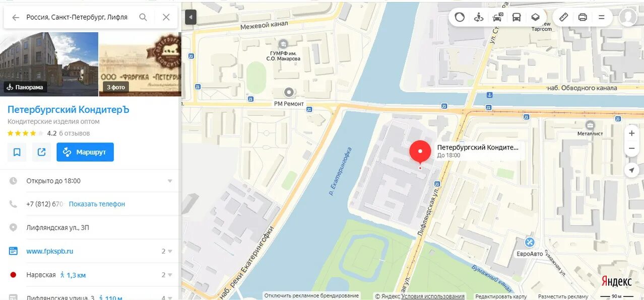Click Показать телефон link
Screen dimensions: 644x300
click(x=97, y=204)
